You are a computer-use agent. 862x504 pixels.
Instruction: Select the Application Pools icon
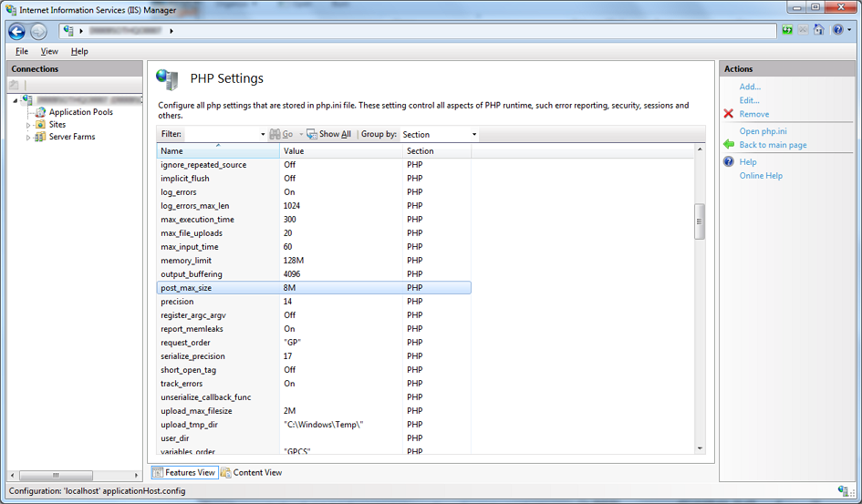40,112
